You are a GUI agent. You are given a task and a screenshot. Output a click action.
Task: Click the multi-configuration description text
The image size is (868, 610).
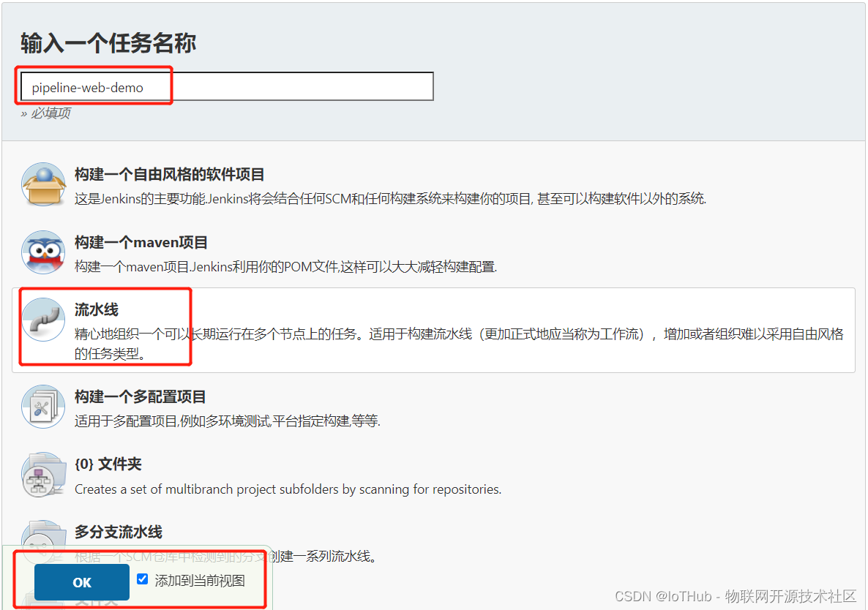(x=228, y=421)
